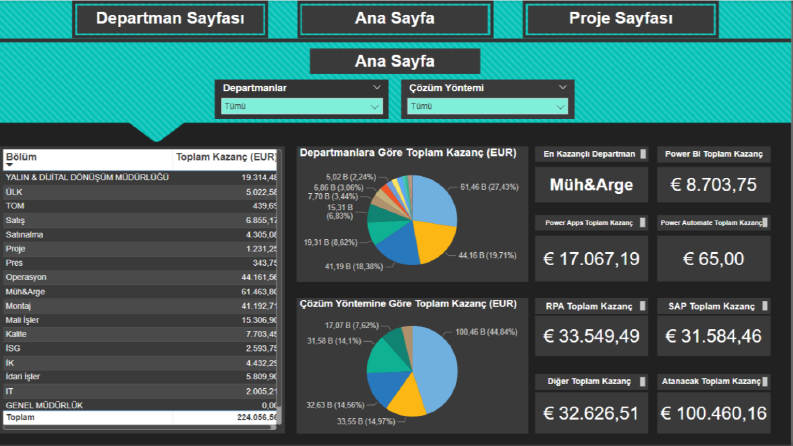793x446 pixels.
Task: Click Diğer total € 32.626,51 value
Action: [x=591, y=414]
